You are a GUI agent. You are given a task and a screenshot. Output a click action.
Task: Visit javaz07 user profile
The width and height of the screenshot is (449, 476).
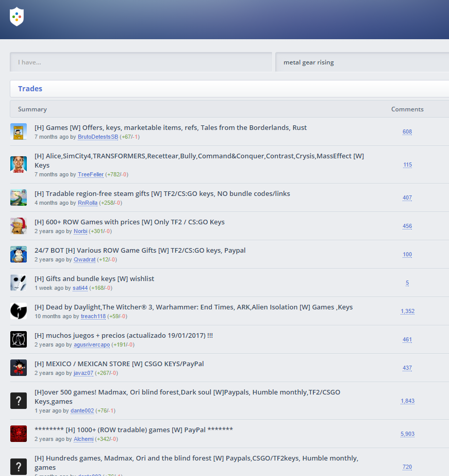(x=84, y=373)
